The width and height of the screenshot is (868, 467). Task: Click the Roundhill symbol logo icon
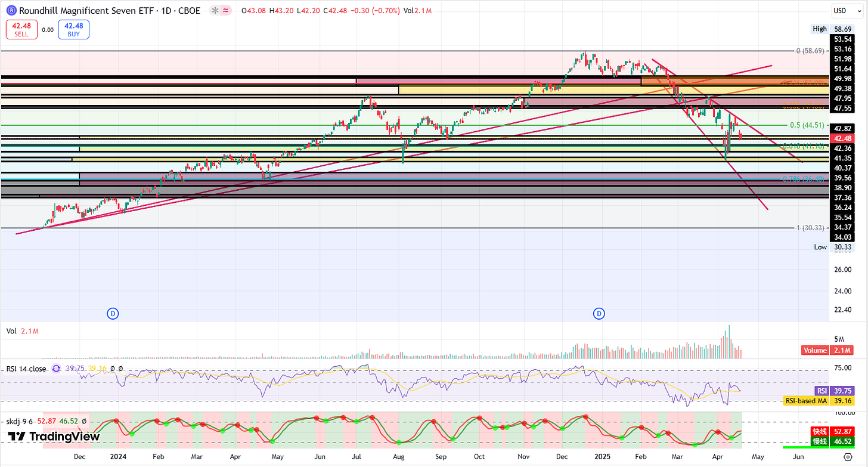pos(11,11)
